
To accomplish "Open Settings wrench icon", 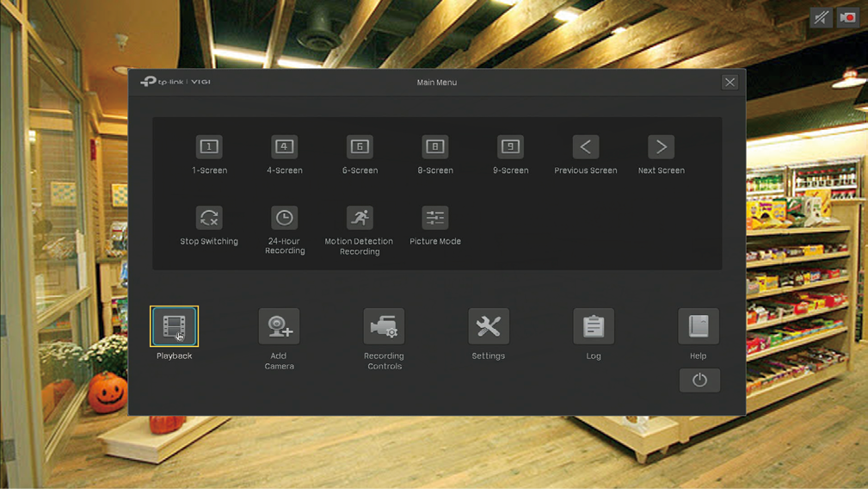I will 489,326.
